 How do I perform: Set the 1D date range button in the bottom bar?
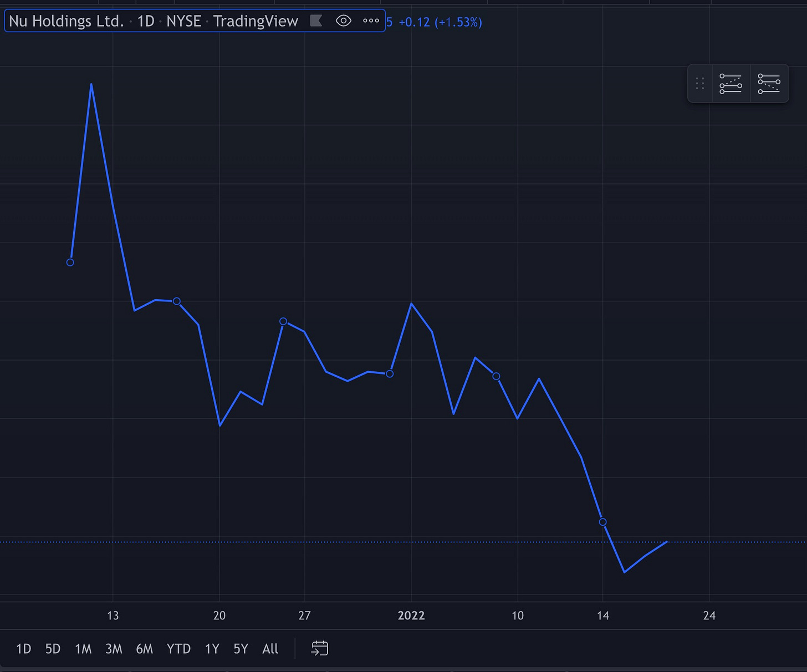(x=23, y=649)
